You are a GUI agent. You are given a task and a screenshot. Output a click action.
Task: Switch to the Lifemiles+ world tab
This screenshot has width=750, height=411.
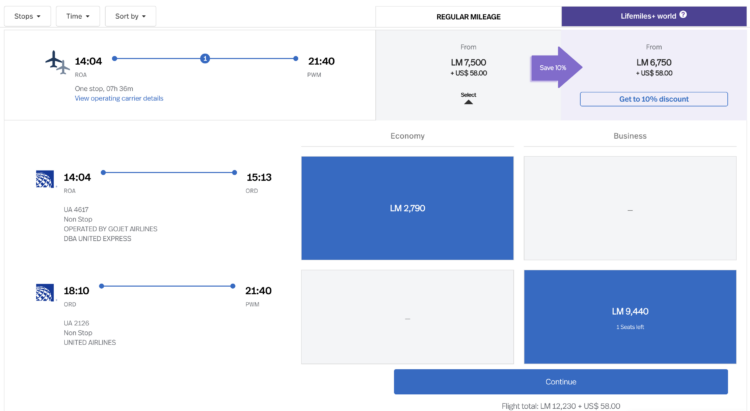(654, 16)
